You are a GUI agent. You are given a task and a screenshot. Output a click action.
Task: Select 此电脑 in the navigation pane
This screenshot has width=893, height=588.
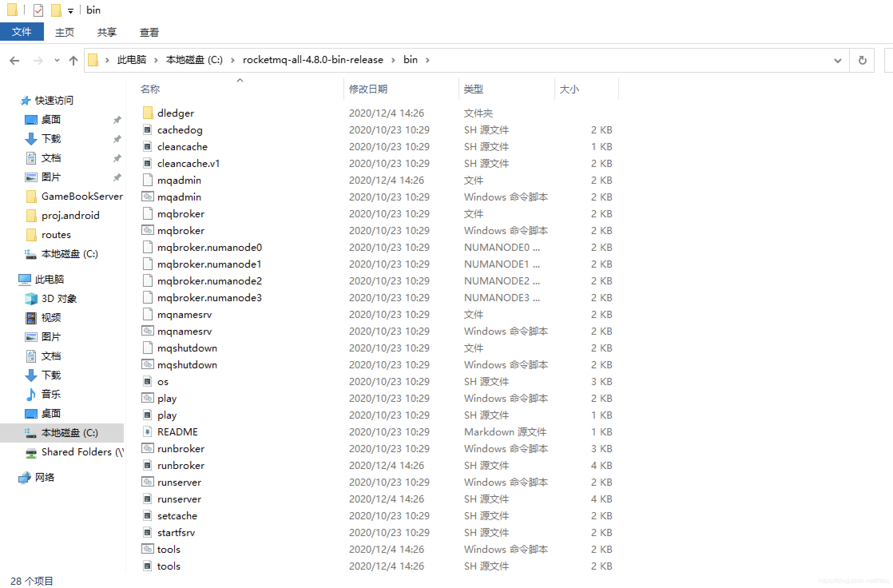click(49, 279)
